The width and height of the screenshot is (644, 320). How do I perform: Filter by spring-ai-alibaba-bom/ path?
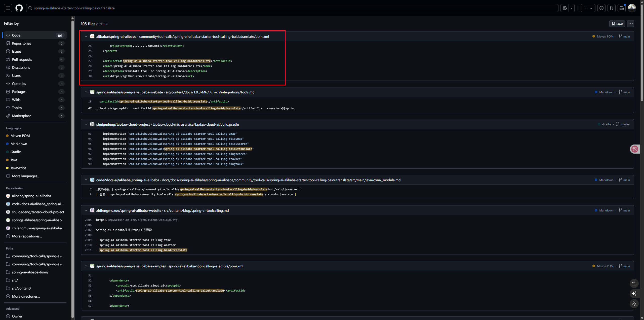pyautogui.click(x=35, y=272)
